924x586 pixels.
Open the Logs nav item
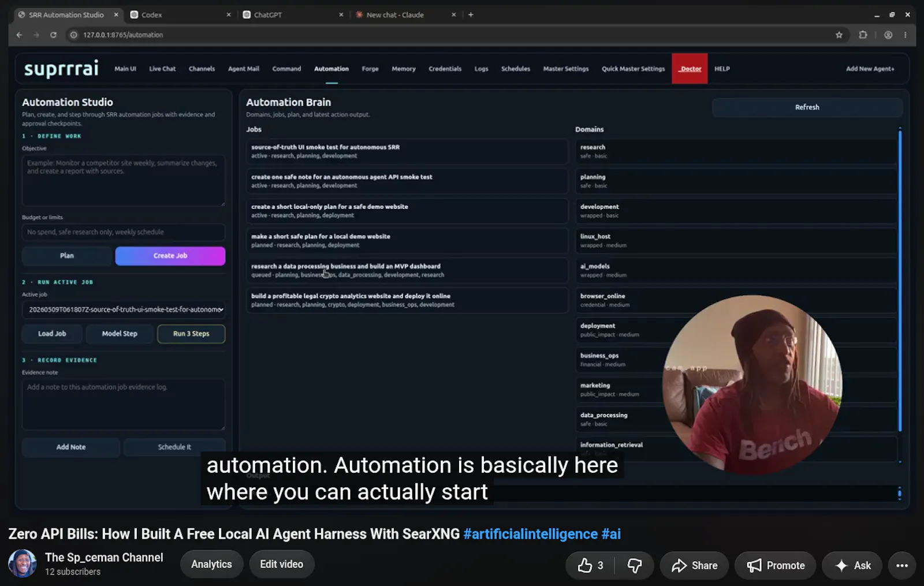(481, 69)
